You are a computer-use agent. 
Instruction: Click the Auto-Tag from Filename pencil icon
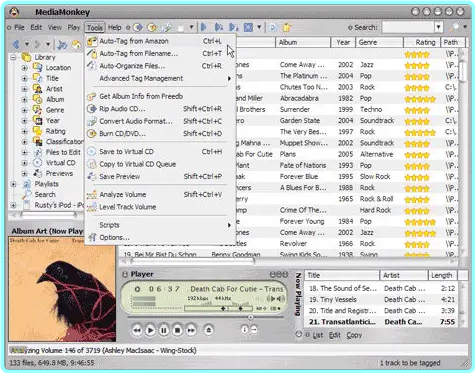pyautogui.click(x=91, y=54)
